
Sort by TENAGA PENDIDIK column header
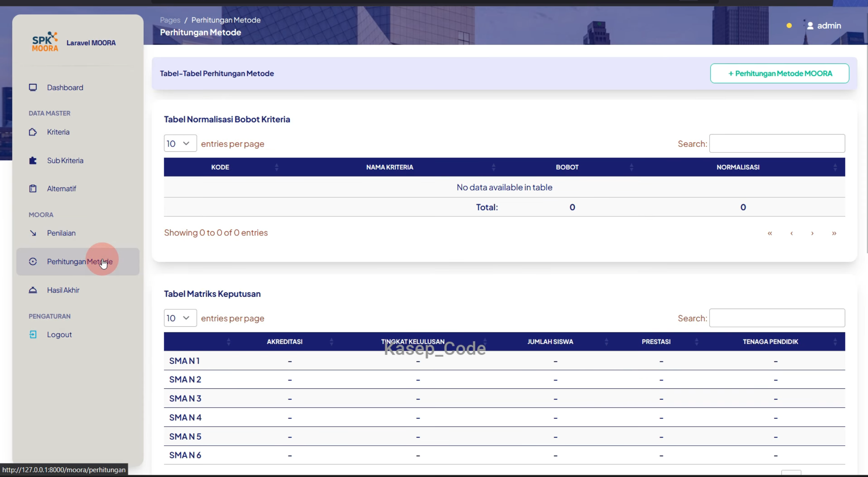[x=770, y=342]
